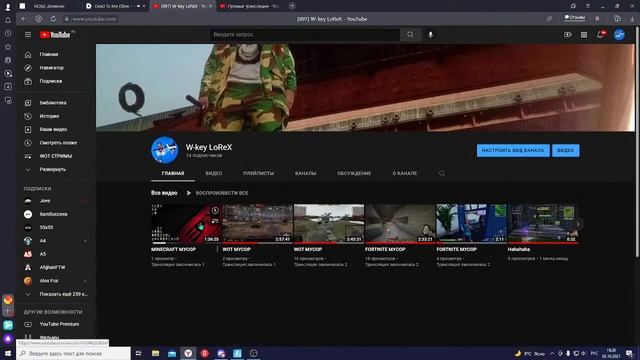Viewport: 640px width, 360px height.
Task: Click the browser bookmark ribbon icon
Action: (x=597, y=19)
